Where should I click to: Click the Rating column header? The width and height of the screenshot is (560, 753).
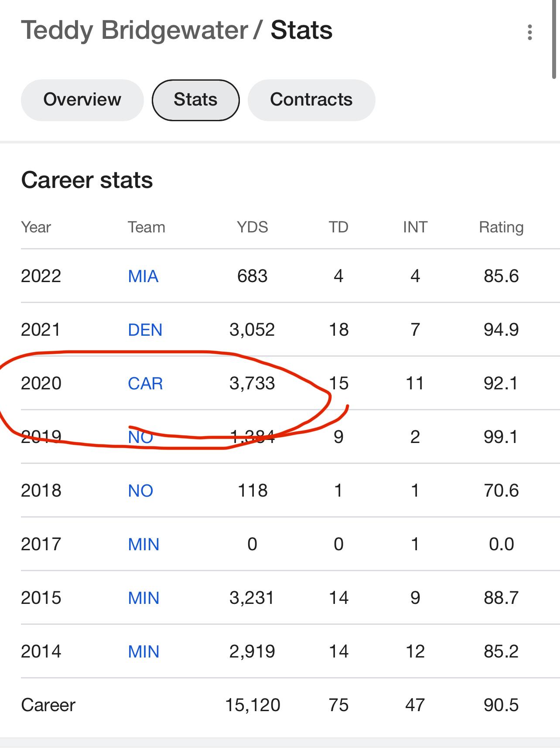point(501,227)
